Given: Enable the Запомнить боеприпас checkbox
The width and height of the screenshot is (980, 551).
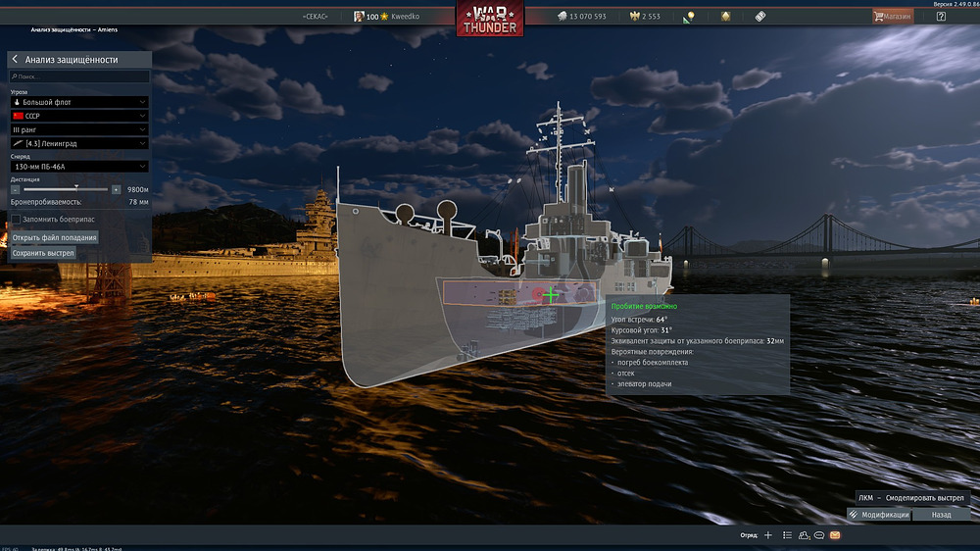Looking at the screenshot, I should 16,219.
